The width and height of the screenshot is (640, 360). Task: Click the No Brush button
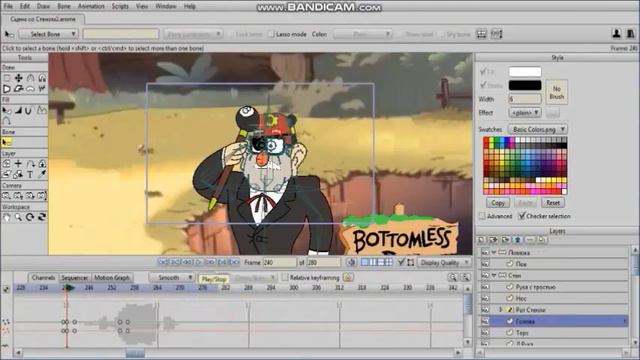click(x=556, y=92)
